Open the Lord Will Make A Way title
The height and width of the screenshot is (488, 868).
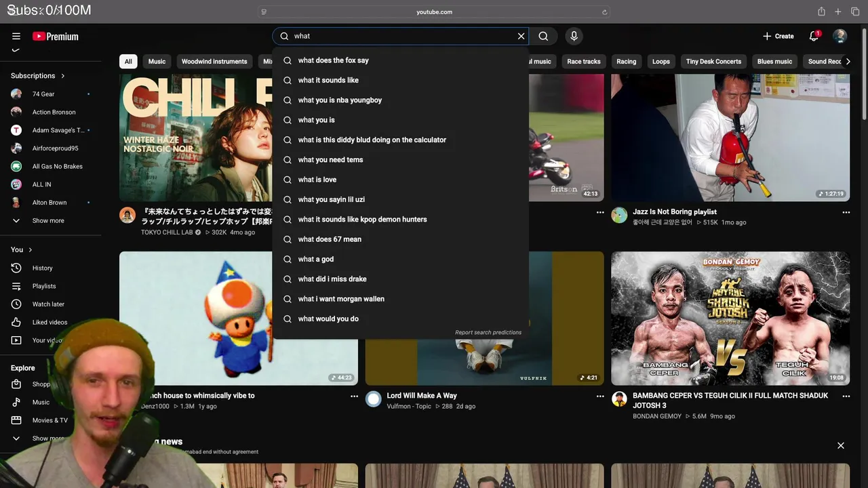pos(422,396)
